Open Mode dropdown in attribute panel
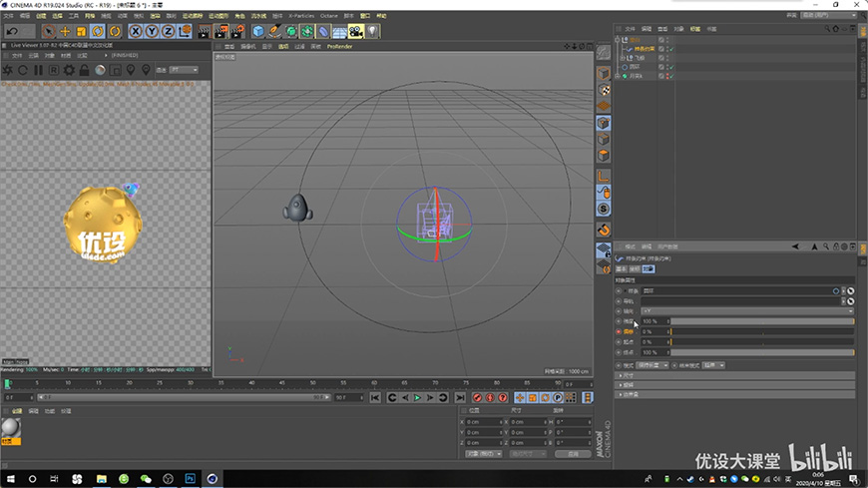 [652, 365]
